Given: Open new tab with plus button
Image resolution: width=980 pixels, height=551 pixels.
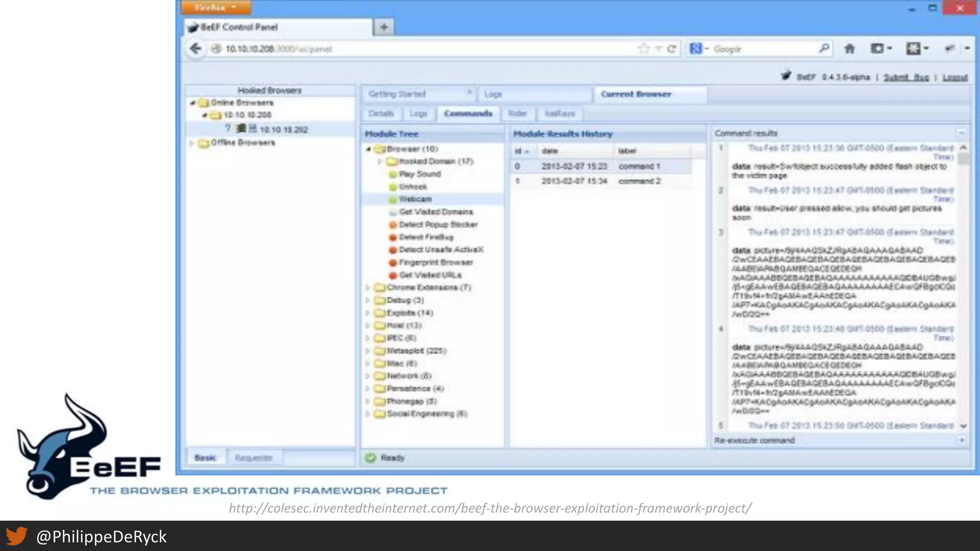Looking at the screenshot, I should click(384, 27).
